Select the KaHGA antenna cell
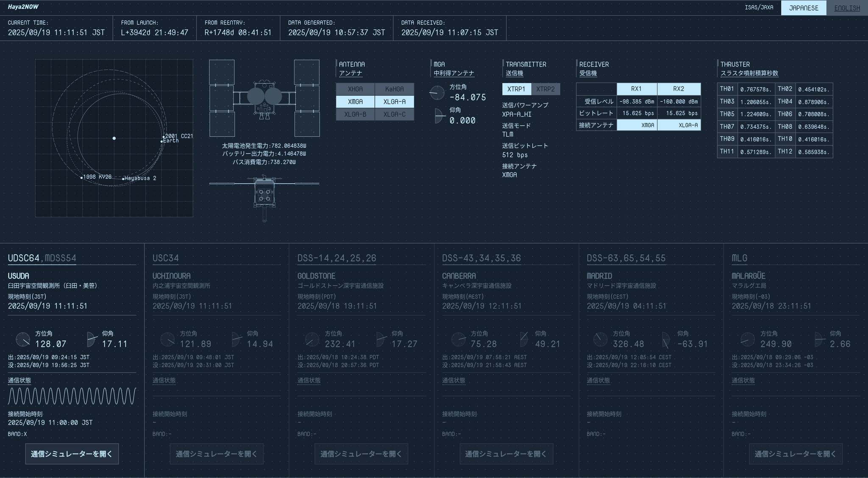The width and height of the screenshot is (868, 478). point(394,89)
